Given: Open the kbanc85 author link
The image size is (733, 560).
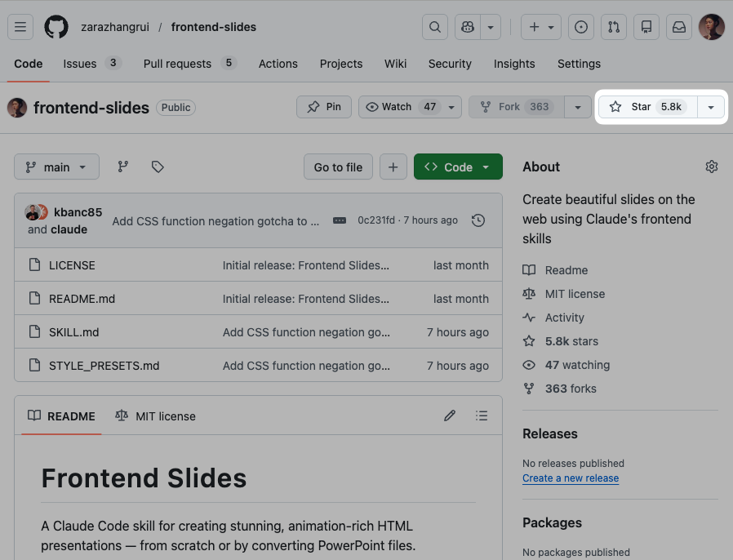Looking at the screenshot, I should (78, 212).
